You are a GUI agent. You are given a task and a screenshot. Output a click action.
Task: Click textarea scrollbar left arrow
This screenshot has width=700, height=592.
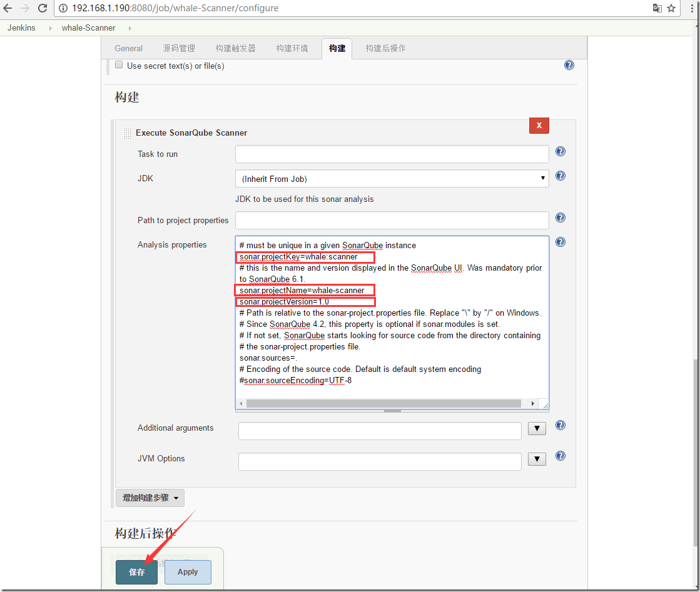click(241, 404)
